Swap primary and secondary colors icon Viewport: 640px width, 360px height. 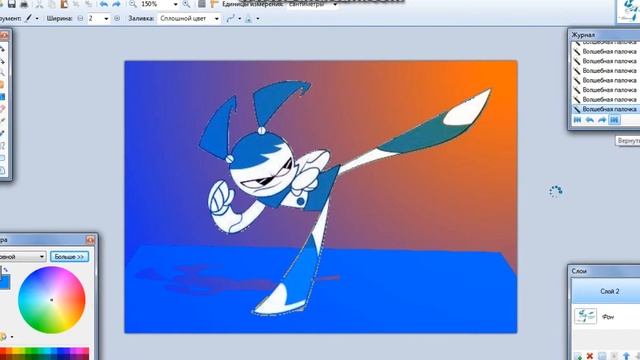pos(6,270)
